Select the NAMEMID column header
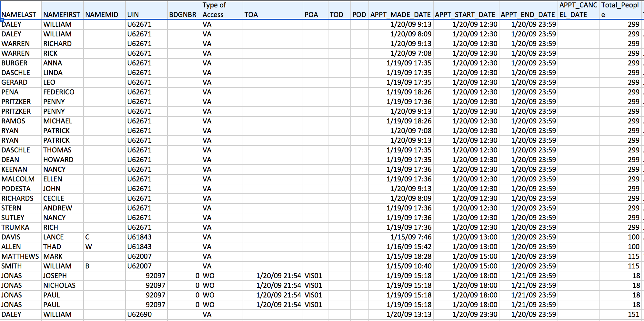 (x=105, y=10)
